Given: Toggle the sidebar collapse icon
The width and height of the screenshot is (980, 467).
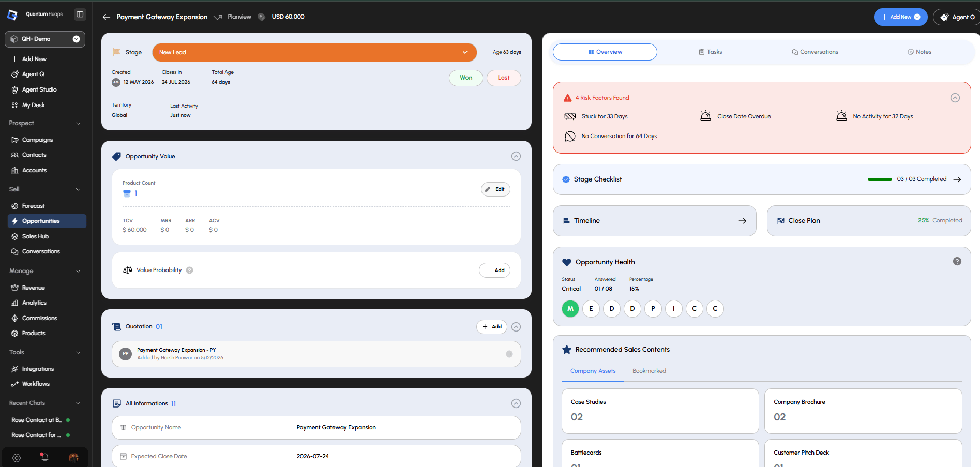Looking at the screenshot, I should coord(80,14).
